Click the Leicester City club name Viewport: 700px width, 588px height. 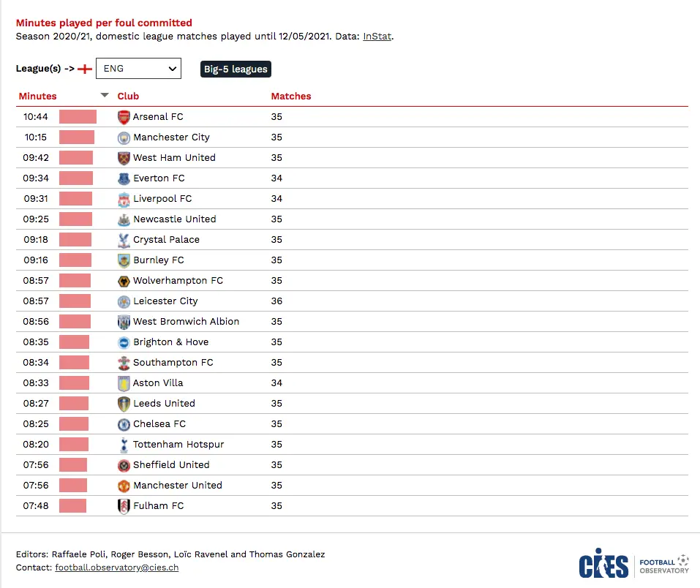(165, 301)
